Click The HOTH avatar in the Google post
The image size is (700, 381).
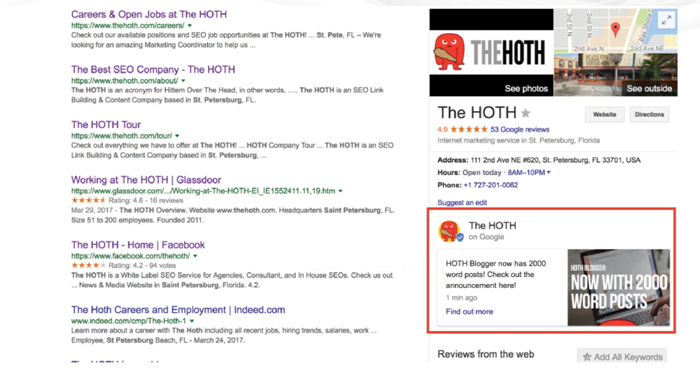pyautogui.click(x=450, y=231)
